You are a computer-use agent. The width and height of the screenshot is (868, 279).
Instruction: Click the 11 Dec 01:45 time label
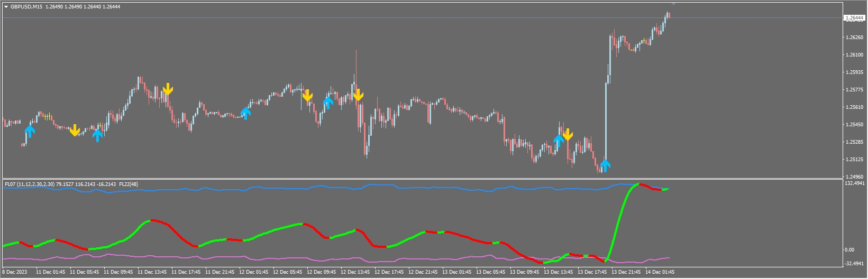[x=51, y=273]
